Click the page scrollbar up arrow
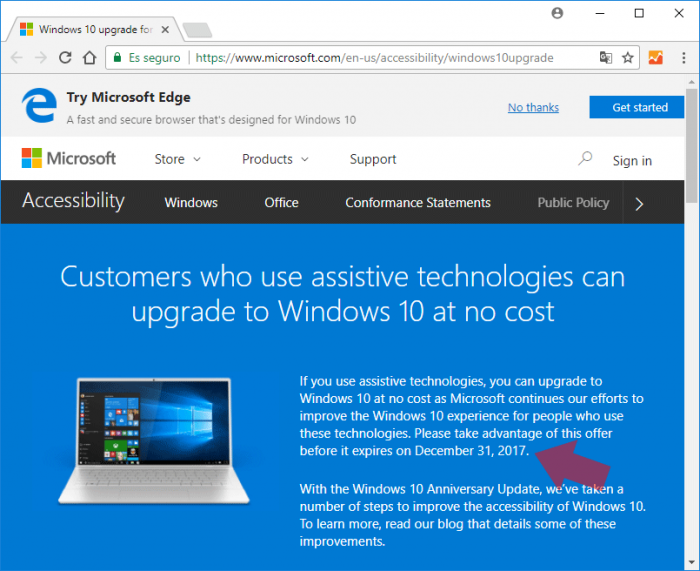 point(692,82)
